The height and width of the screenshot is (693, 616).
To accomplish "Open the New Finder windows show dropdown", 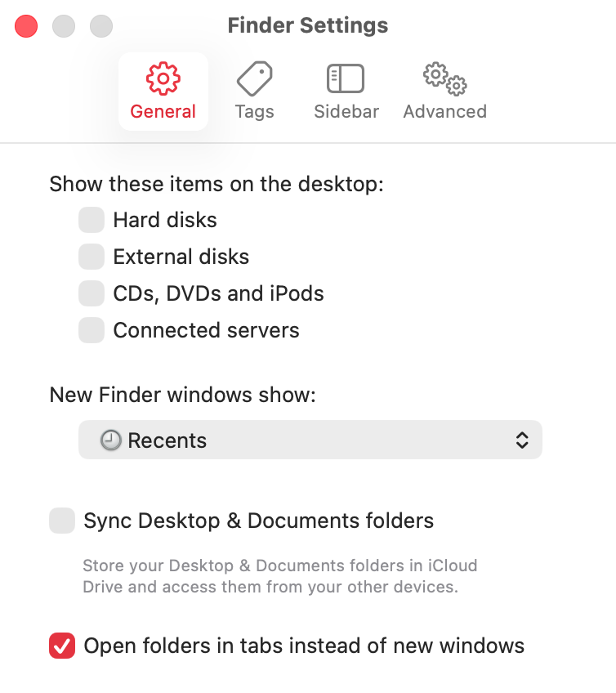I will (310, 440).
